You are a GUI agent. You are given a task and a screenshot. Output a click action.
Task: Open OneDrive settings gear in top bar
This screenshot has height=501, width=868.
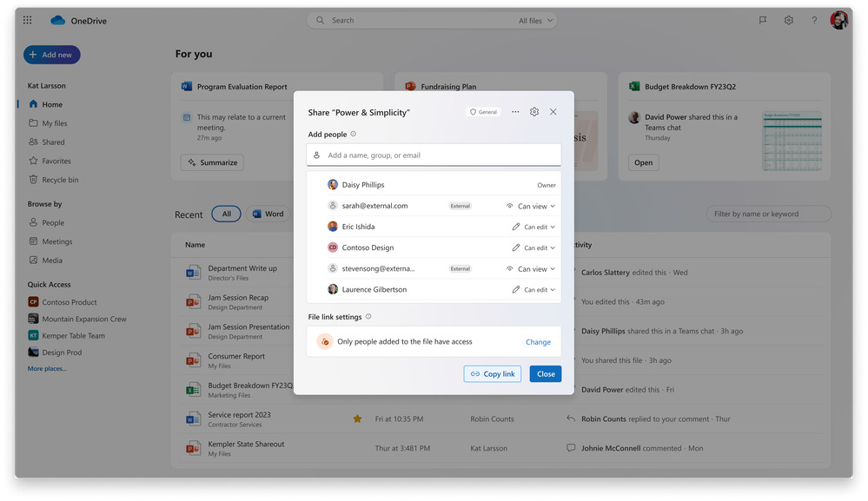tap(789, 19)
